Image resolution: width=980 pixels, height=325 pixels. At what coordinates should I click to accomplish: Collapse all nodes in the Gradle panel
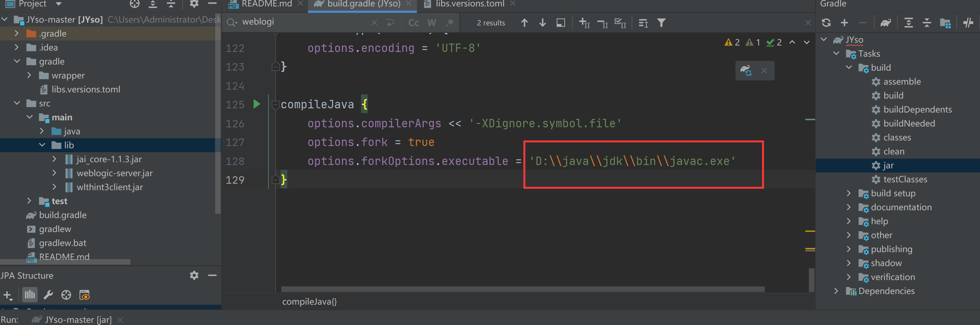pyautogui.click(x=927, y=23)
